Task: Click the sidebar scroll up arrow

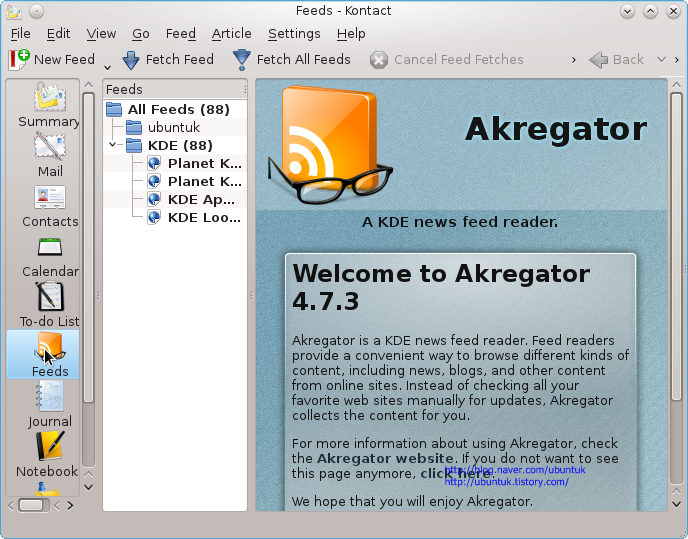Action: [89, 85]
